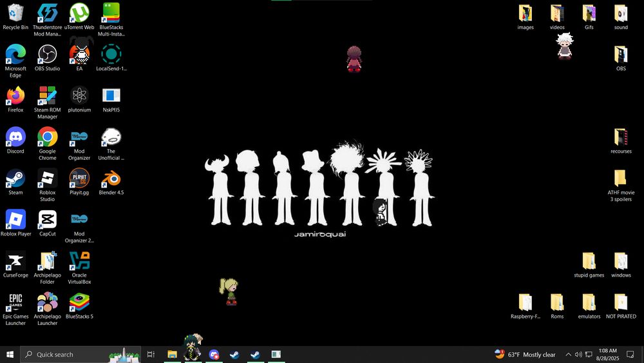
Task: Open the Archipelago Folder shortcut
Action: pos(47,268)
